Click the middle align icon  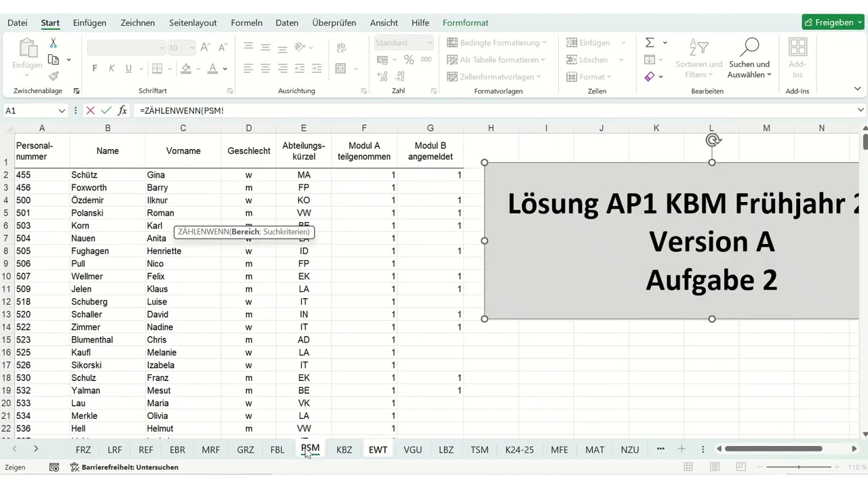click(266, 47)
